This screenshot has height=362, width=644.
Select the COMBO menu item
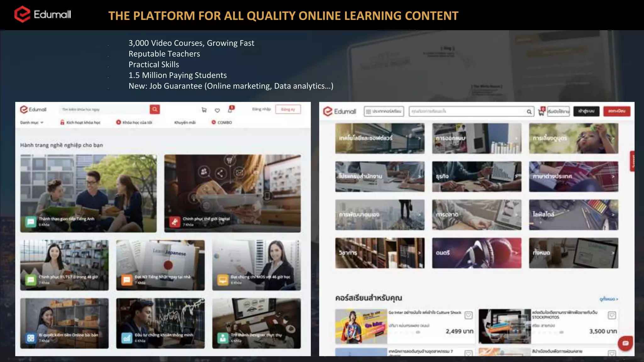click(x=222, y=123)
